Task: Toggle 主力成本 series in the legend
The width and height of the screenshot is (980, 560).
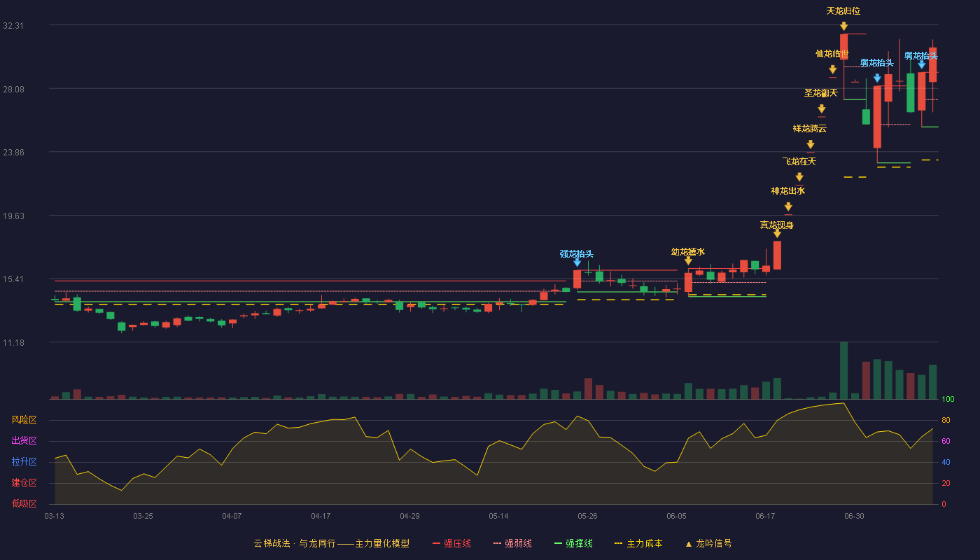Action: (638, 543)
